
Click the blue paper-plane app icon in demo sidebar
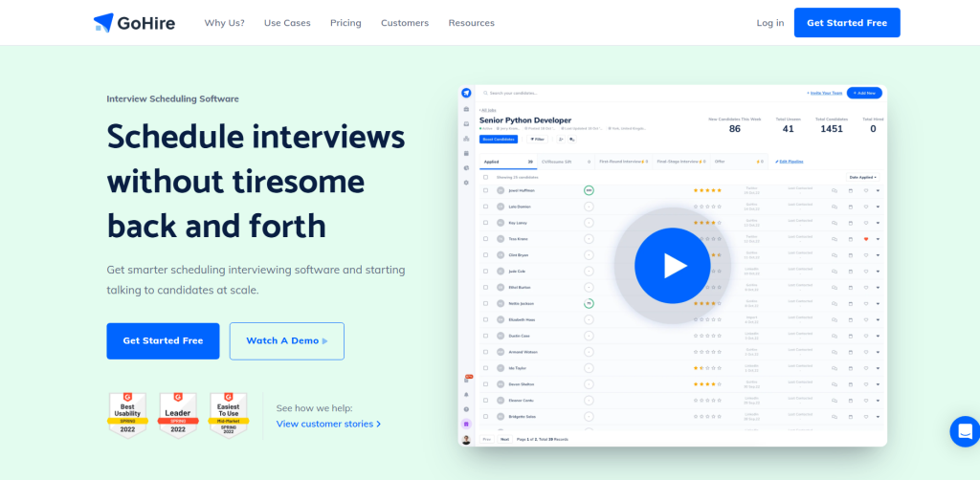click(466, 93)
